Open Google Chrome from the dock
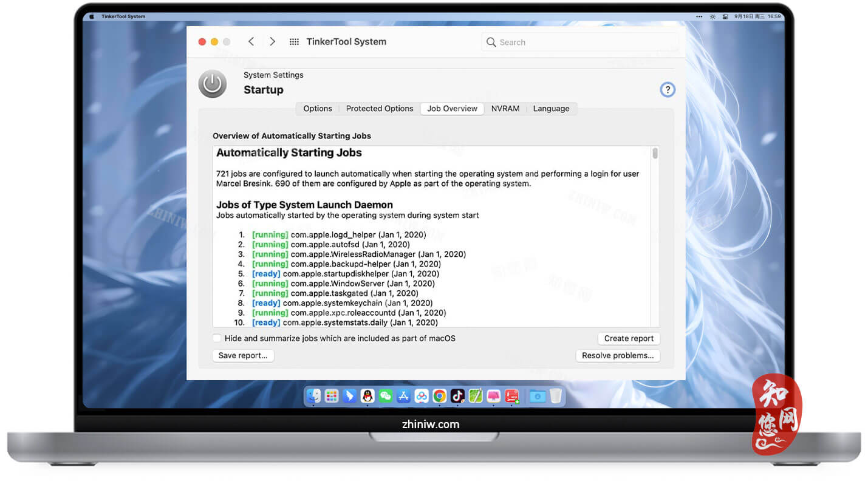The image size is (868, 484). (x=440, y=396)
